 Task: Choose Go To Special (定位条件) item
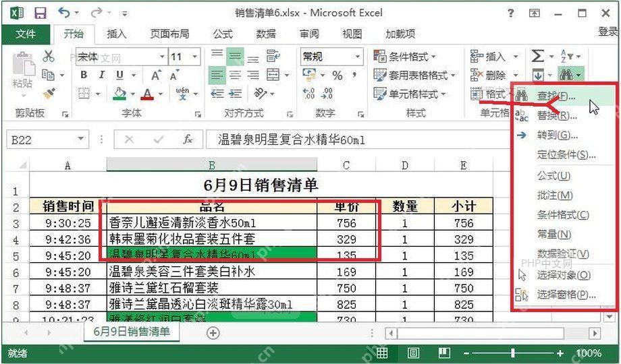(x=564, y=155)
